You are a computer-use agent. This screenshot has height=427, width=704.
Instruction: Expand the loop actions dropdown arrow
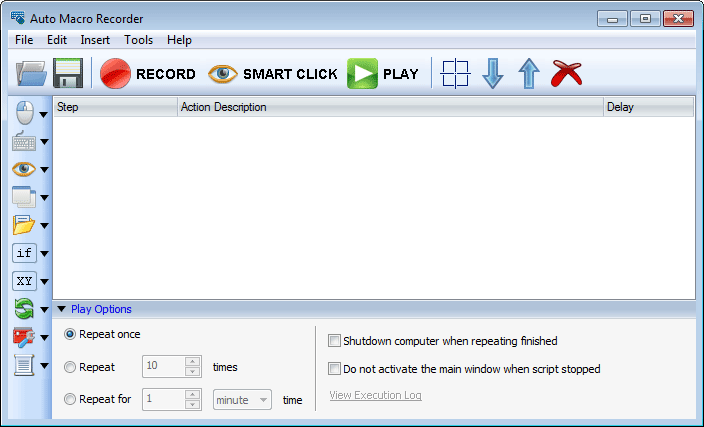click(44, 310)
